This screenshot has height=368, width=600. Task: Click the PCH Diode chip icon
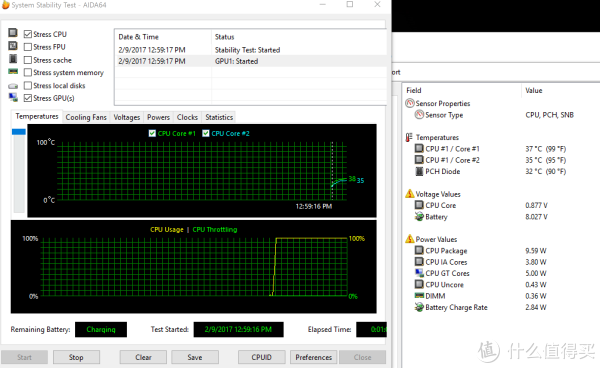(419, 171)
